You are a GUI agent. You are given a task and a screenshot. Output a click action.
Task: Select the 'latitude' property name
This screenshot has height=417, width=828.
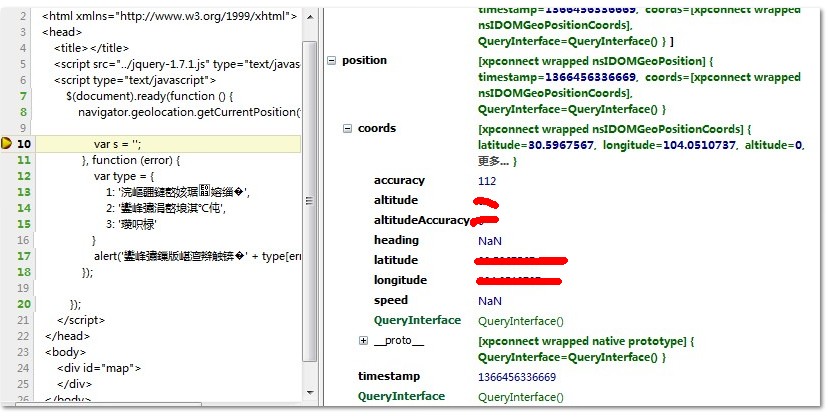pos(396,260)
